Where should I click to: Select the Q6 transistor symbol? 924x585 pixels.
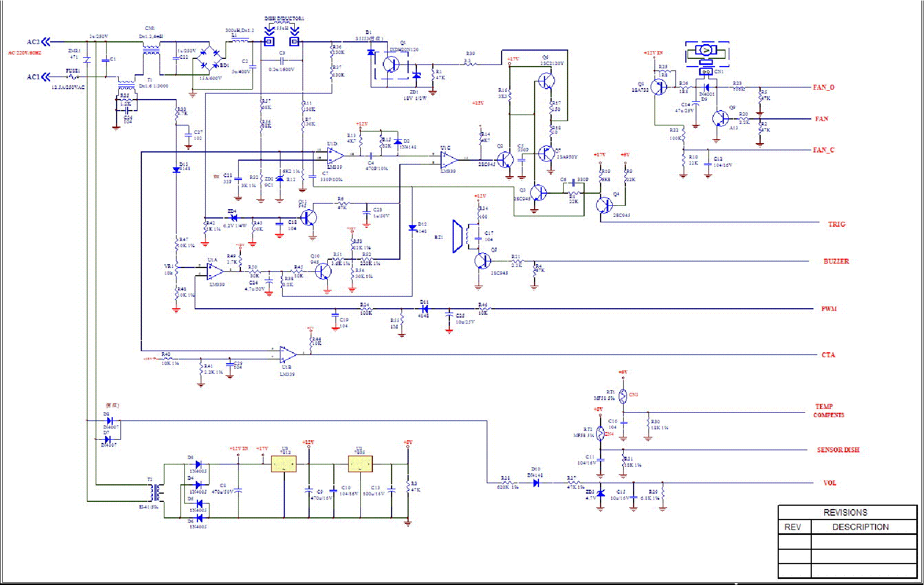(x=546, y=81)
